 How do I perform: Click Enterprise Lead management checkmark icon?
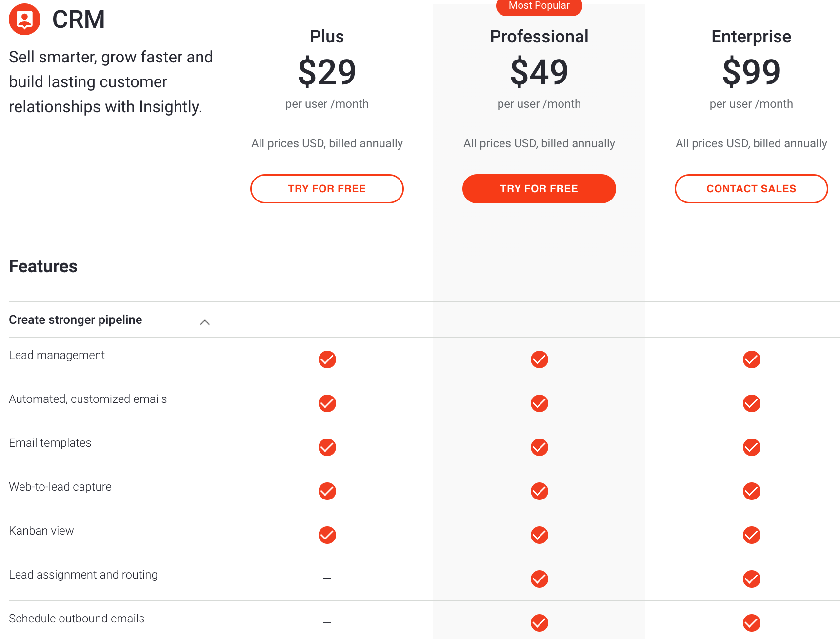(x=752, y=359)
